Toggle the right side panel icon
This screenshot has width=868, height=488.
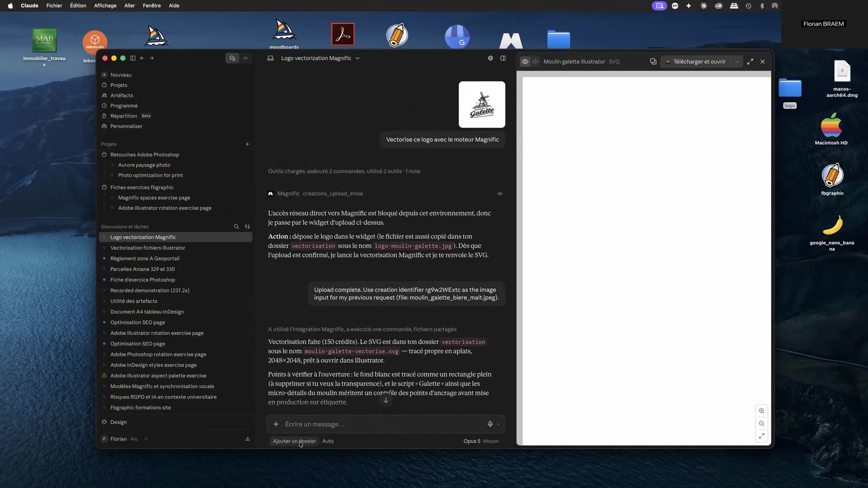click(503, 58)
